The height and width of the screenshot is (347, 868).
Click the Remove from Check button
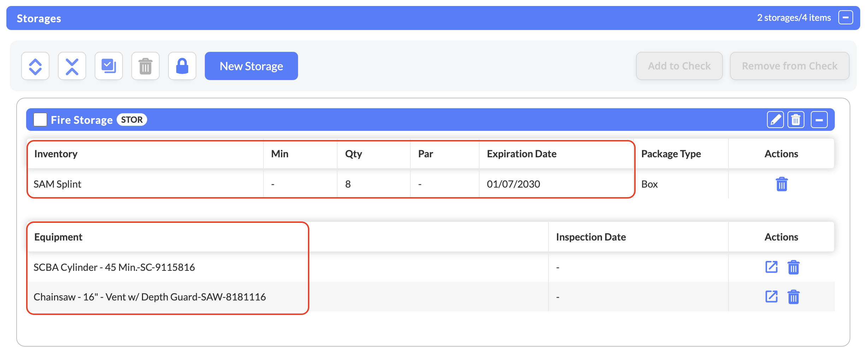click(790, 66)
